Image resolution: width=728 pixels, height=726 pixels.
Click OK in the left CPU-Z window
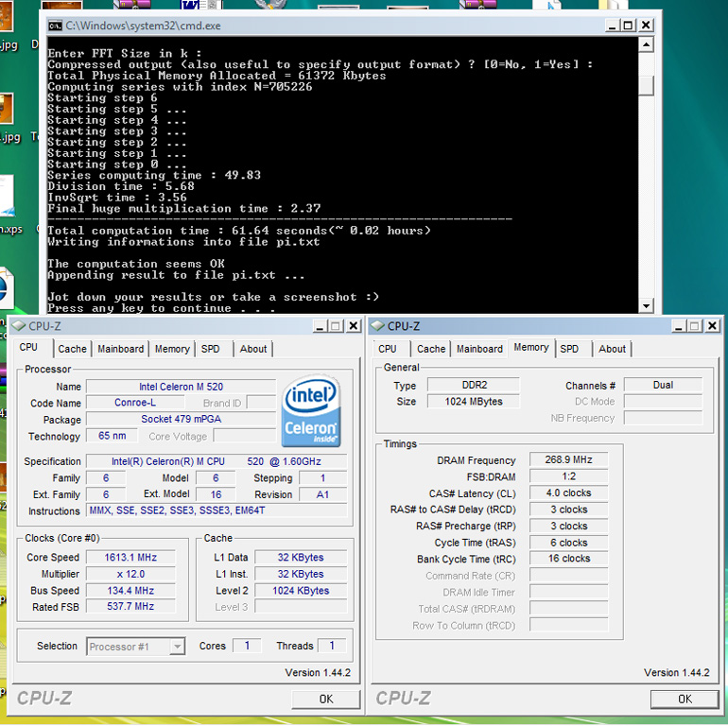point(326,700)
